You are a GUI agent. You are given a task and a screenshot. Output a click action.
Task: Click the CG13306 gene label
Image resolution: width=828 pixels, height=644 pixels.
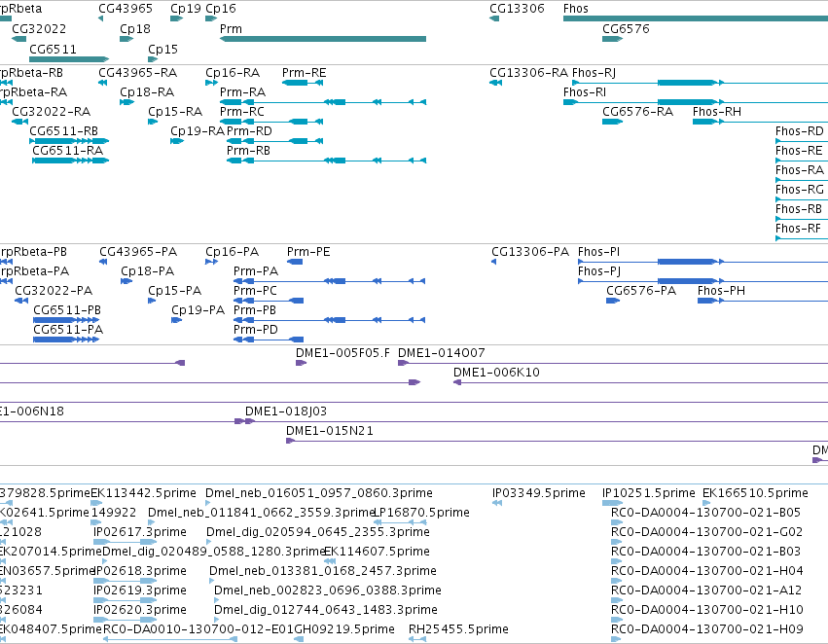click(517, 9)
